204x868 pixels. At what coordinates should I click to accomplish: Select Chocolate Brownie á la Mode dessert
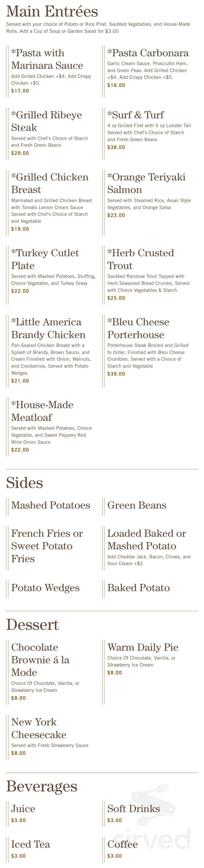40,659
